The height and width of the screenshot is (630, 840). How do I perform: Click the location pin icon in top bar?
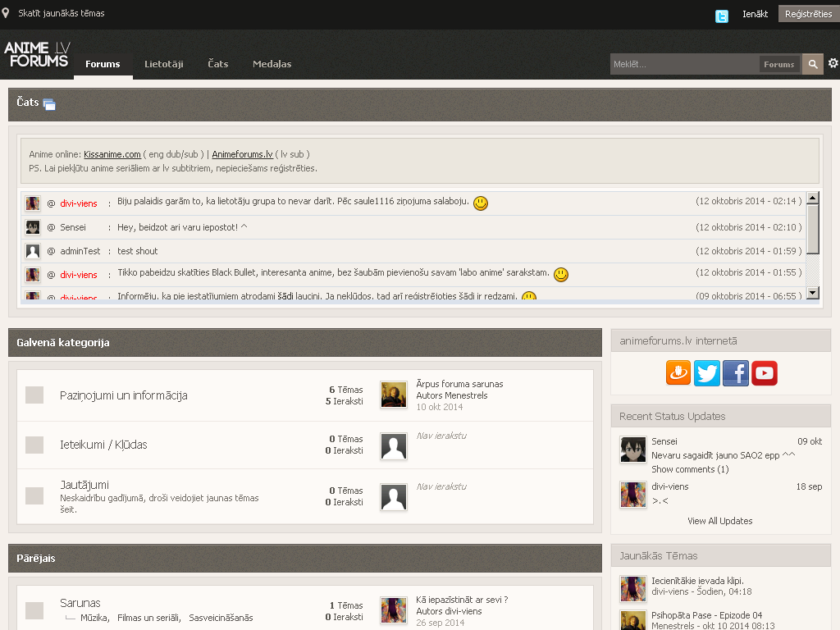(x=7, y=13)
